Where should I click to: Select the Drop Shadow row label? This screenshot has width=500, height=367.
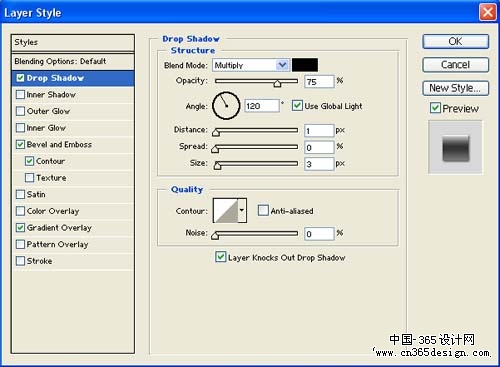pos(55,78)
